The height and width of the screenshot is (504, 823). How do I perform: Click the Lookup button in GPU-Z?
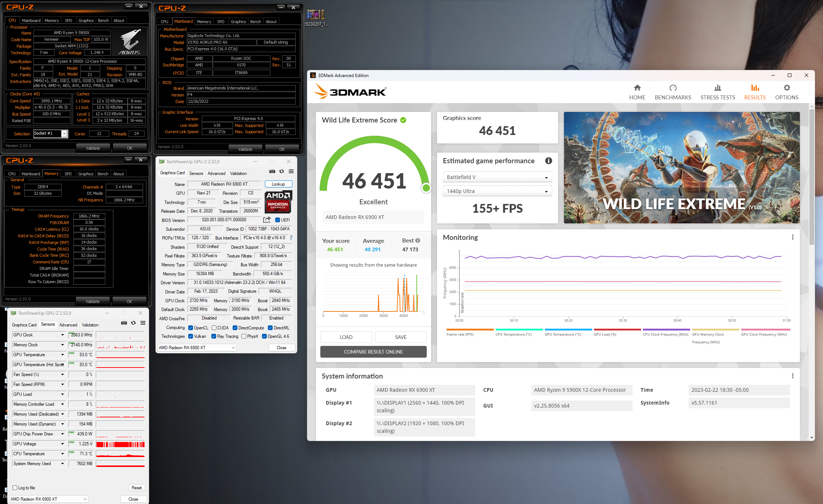278,184
